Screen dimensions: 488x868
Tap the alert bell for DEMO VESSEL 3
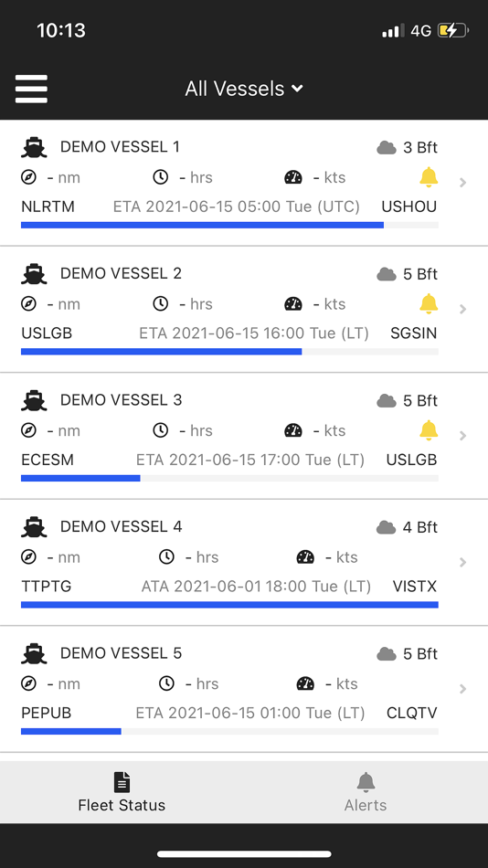429,430
